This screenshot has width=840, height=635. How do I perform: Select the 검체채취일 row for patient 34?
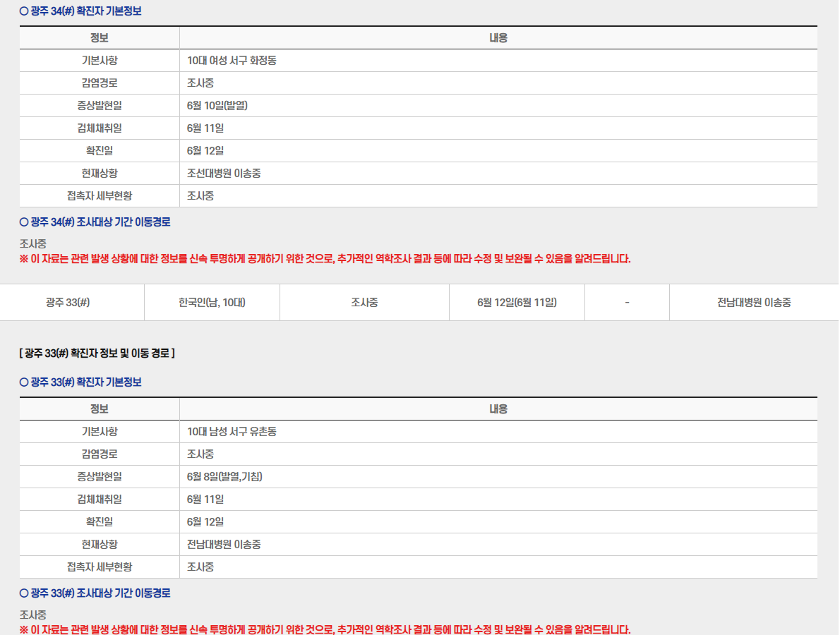point(99,128)
